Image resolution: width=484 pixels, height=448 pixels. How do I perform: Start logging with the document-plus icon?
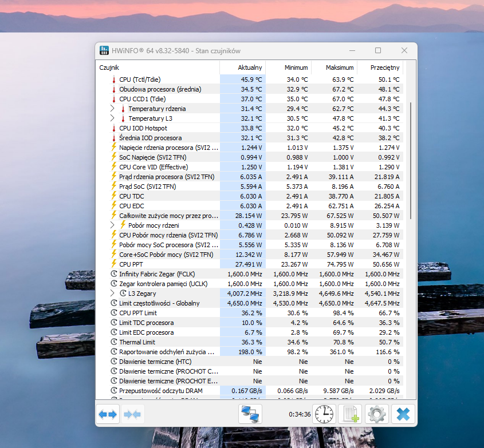pyautogui.click(x=349, y=414)
